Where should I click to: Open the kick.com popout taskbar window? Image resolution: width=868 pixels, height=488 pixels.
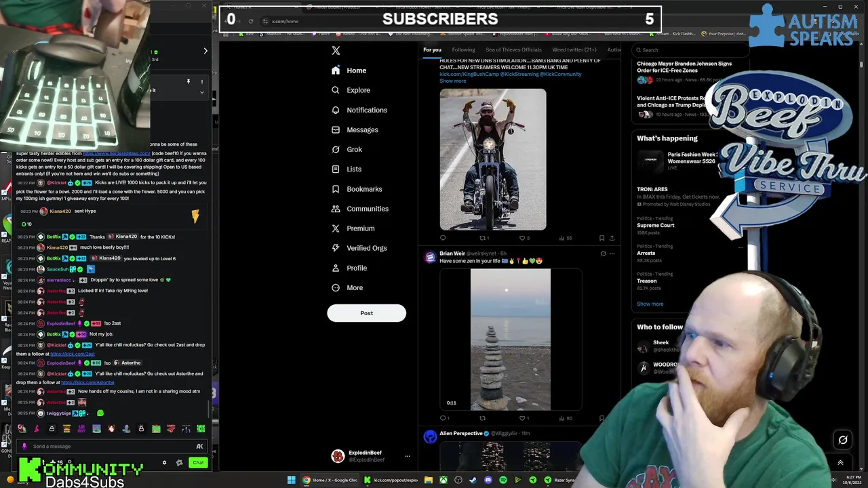tap(392, 480)
